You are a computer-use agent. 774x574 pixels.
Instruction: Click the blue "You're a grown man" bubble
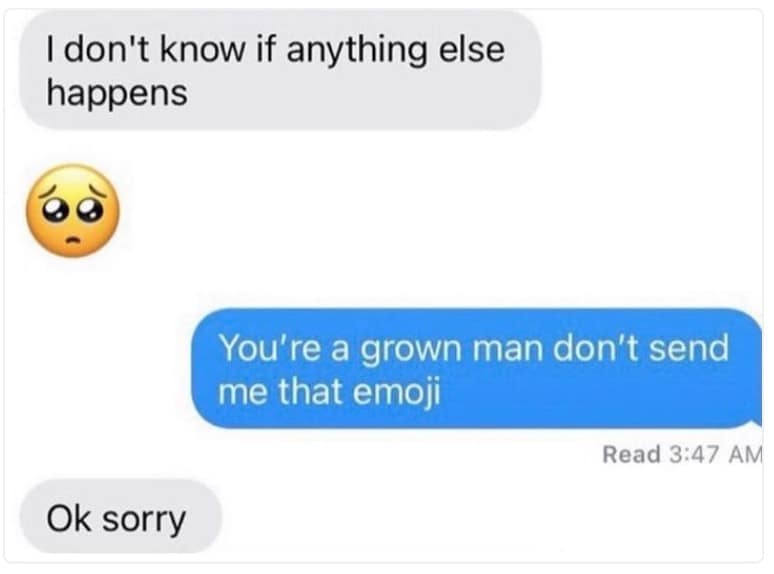pos(477,368)
